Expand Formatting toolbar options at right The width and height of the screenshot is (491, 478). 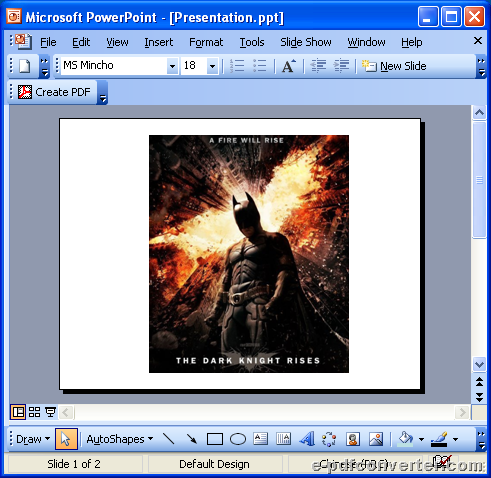coord(481,66)
